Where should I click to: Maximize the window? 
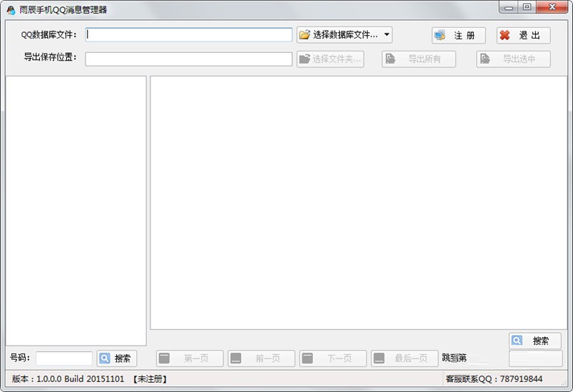click(x=527, y=7)
